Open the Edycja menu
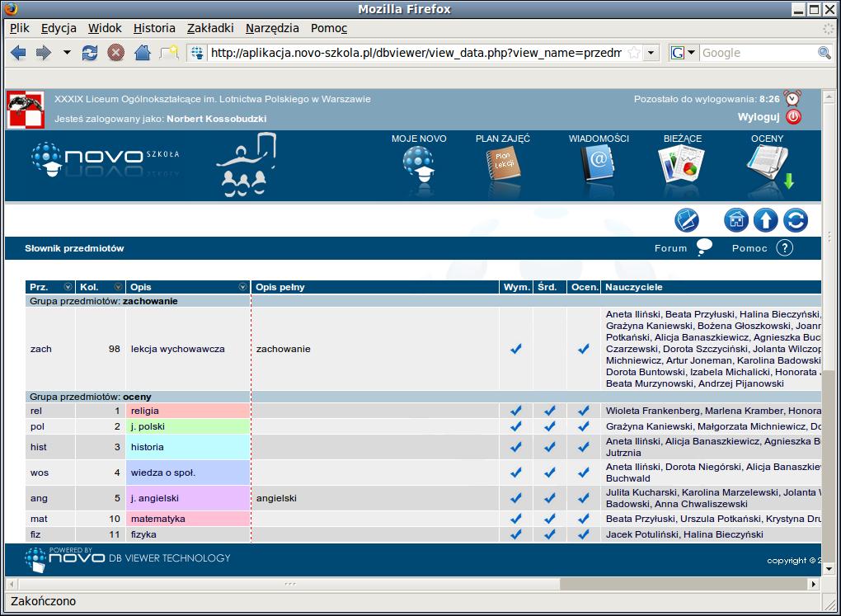The height and width of the screenshot is (616, 841). [59, 28]
